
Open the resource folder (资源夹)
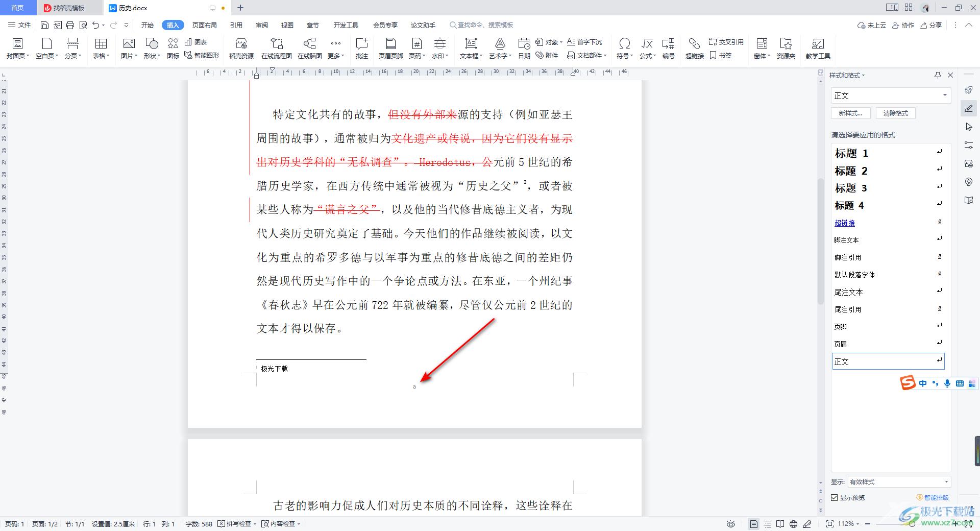coord(786,49)
